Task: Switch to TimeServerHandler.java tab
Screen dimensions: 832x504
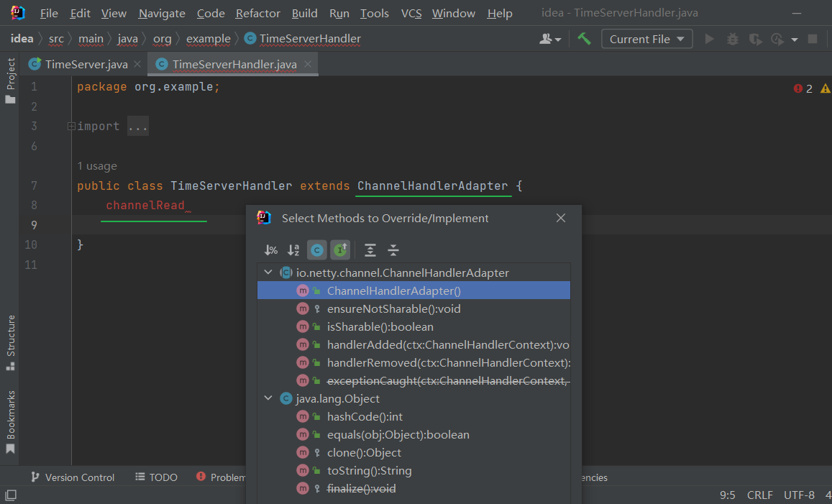Action: point(234,64)
